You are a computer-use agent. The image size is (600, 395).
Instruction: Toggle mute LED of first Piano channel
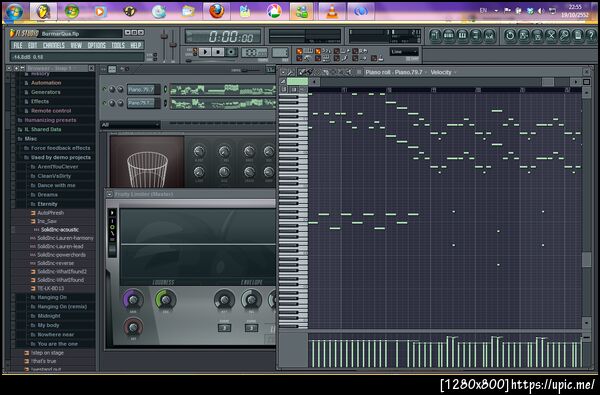click(104, 89)
